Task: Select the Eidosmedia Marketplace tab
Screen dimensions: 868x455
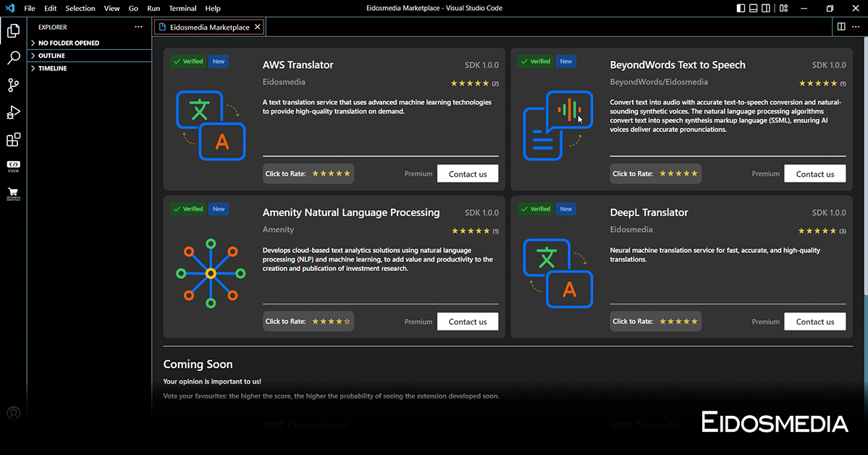Action: pos(209,27)
